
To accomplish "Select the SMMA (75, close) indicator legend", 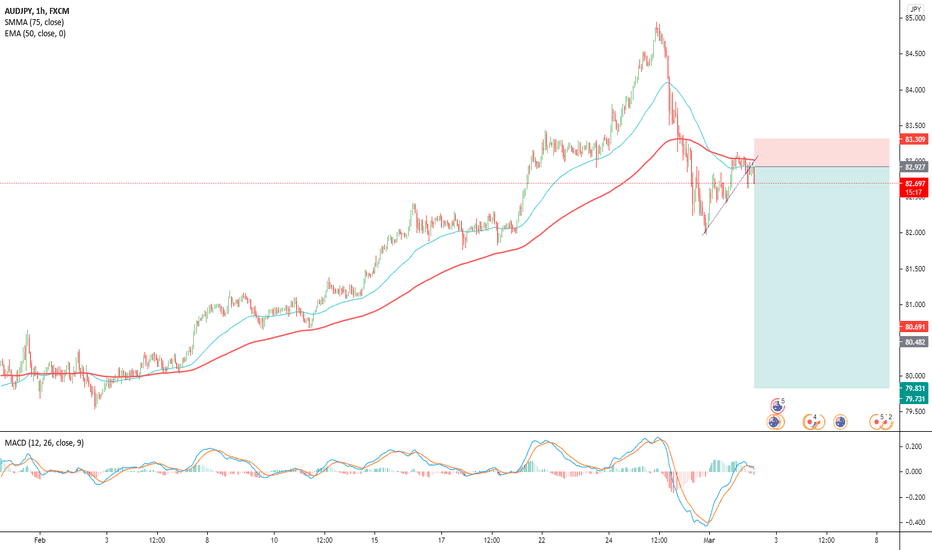I will (34, 22).
